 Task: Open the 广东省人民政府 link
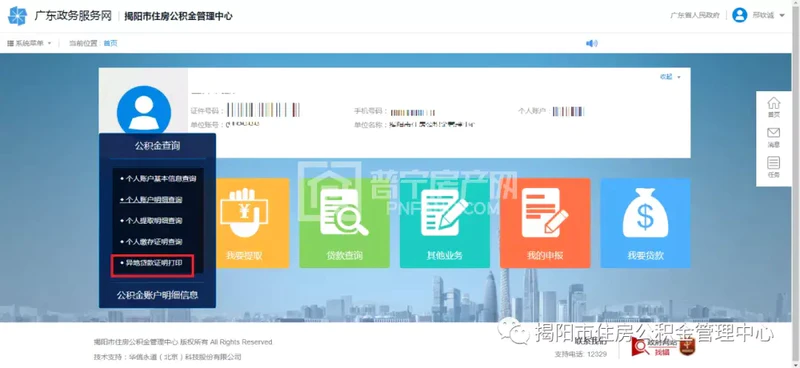pos(695,15)
